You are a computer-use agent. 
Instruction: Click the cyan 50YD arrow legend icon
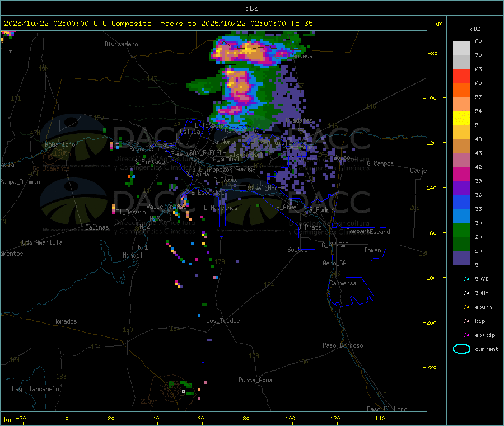461,279
